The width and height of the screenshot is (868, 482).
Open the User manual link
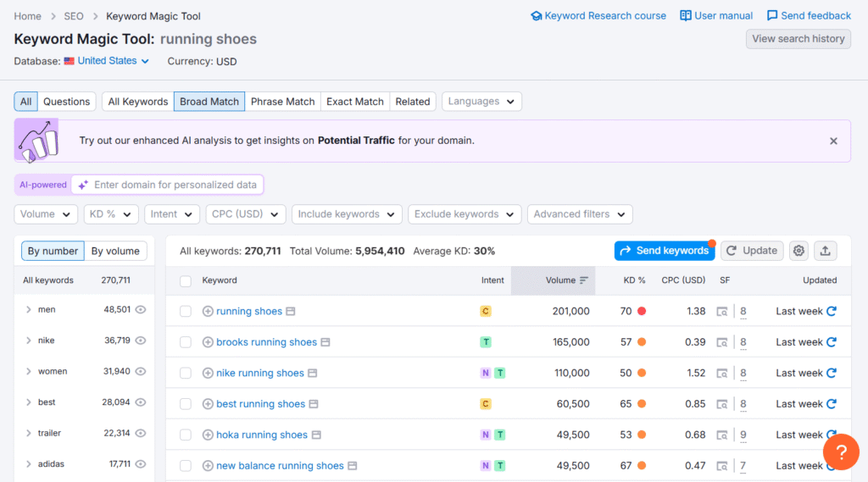(716, 16)
